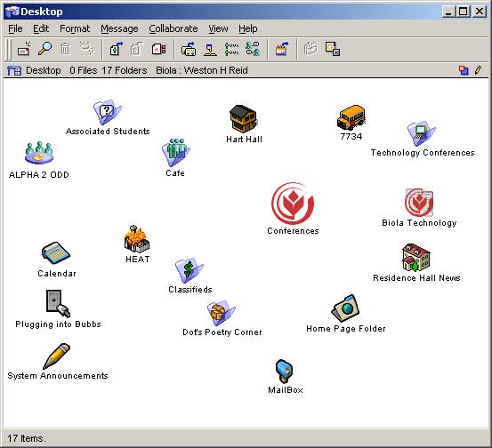The image size is (492, 448).
Task: Open the Format menu
Action: [x=75, y=28]
